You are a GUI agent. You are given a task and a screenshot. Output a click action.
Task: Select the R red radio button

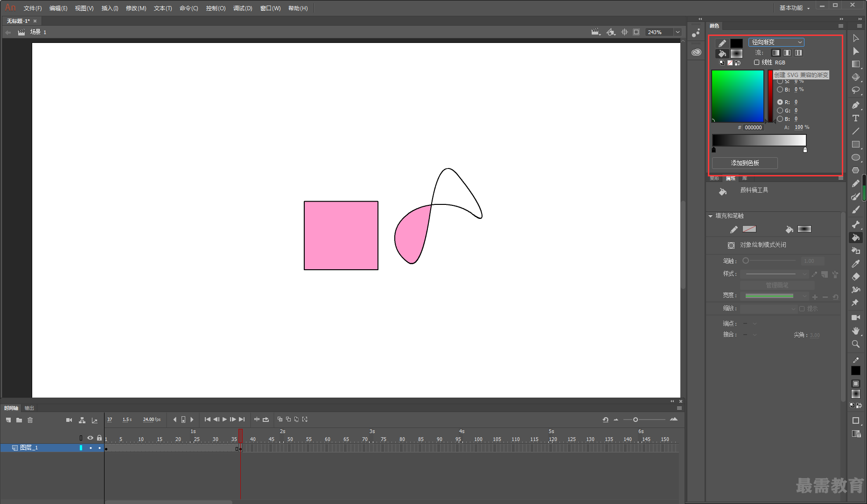[780, 102]
